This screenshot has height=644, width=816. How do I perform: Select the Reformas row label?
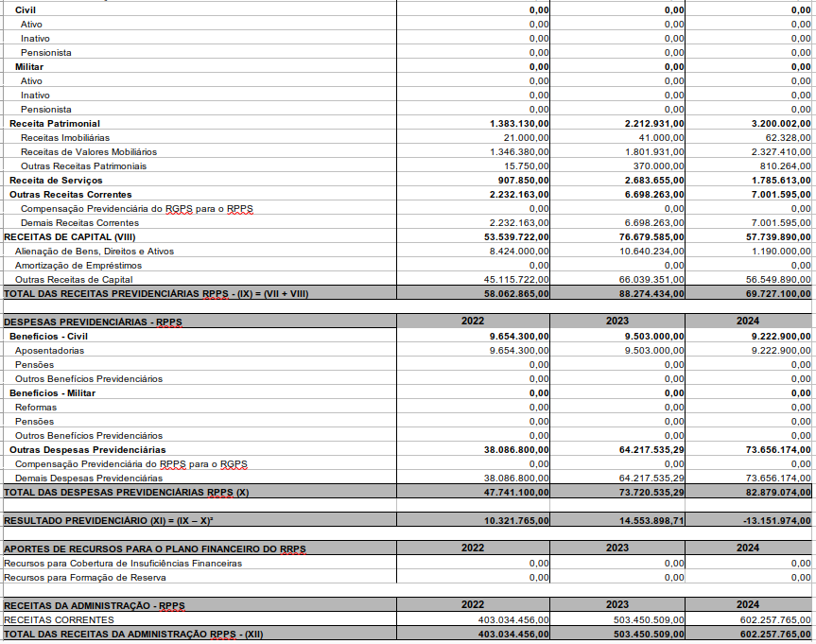(x=36, y=408)
